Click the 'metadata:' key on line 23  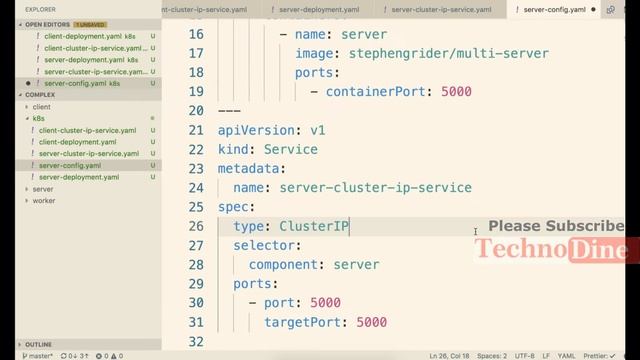251,169
